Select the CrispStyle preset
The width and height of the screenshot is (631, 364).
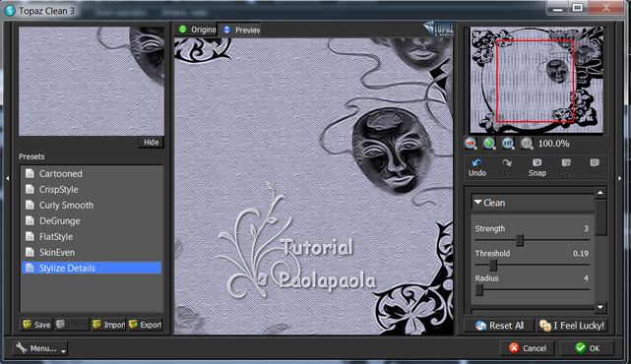[x=92, y=190]
